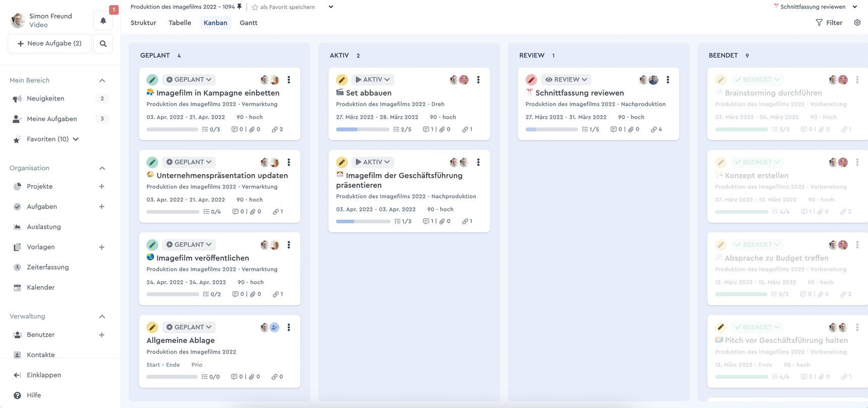Screen dimensions: 868x408
Task: Open status dropdown AKTIV on Imagefilm der Geschäftsführung
Action: (x=372, y=162)
